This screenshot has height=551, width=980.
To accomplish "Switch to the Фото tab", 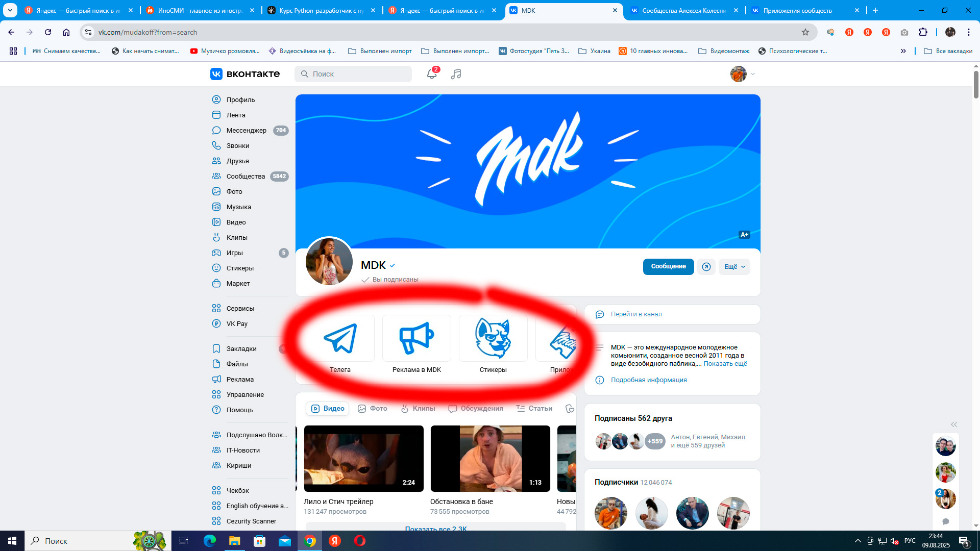I will (x=373, y=409).
